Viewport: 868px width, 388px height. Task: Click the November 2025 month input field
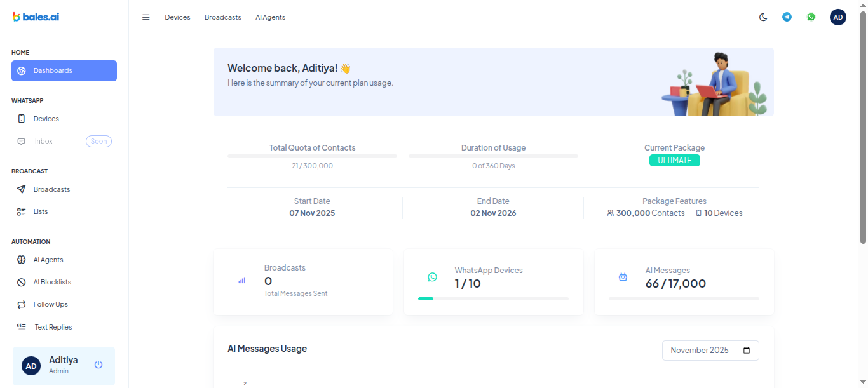coord(710,351)
